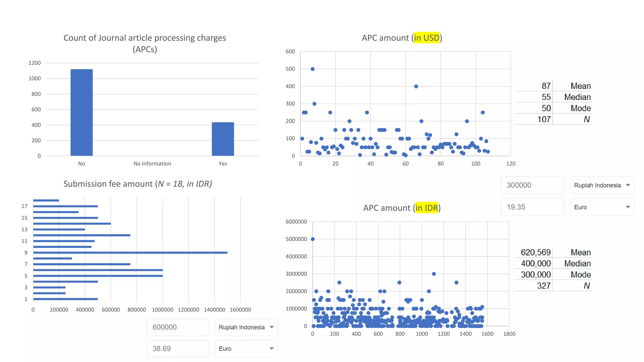Click the longest submission fee bar at row 9
This screenshot has width=644, height=362.
click(130, 253)
